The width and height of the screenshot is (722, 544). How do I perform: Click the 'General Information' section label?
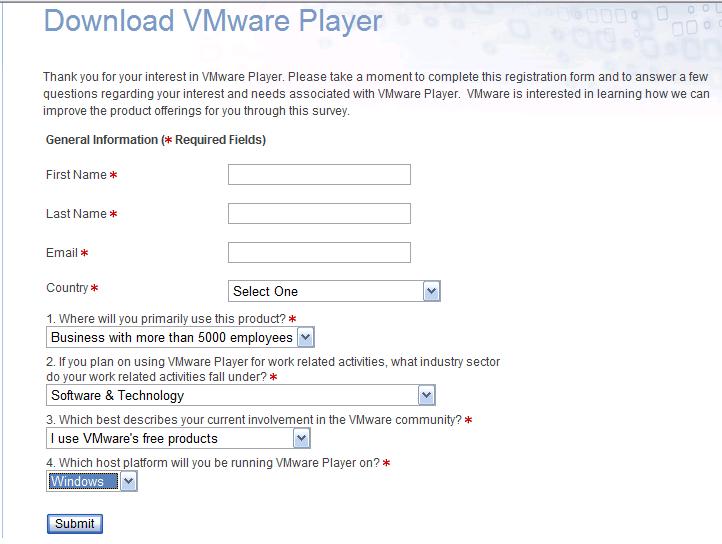click(156, 140)
